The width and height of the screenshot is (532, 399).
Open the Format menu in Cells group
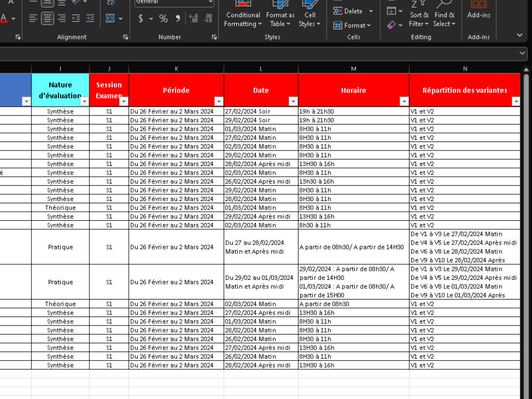(x=353, y=25)
